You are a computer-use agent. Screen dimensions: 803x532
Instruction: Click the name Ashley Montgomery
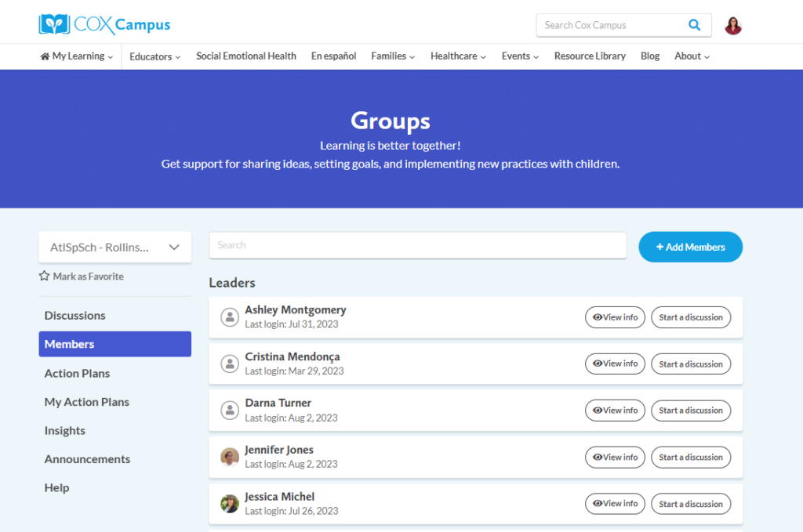coord(296,310)
